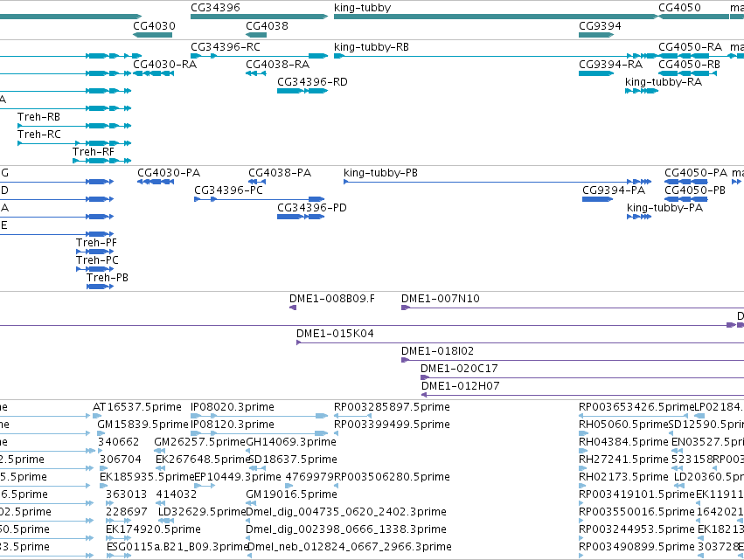The width and height of the screenshot is (744, 560).
Task: Click the CG4038 gene label
Action: [267, 25]
